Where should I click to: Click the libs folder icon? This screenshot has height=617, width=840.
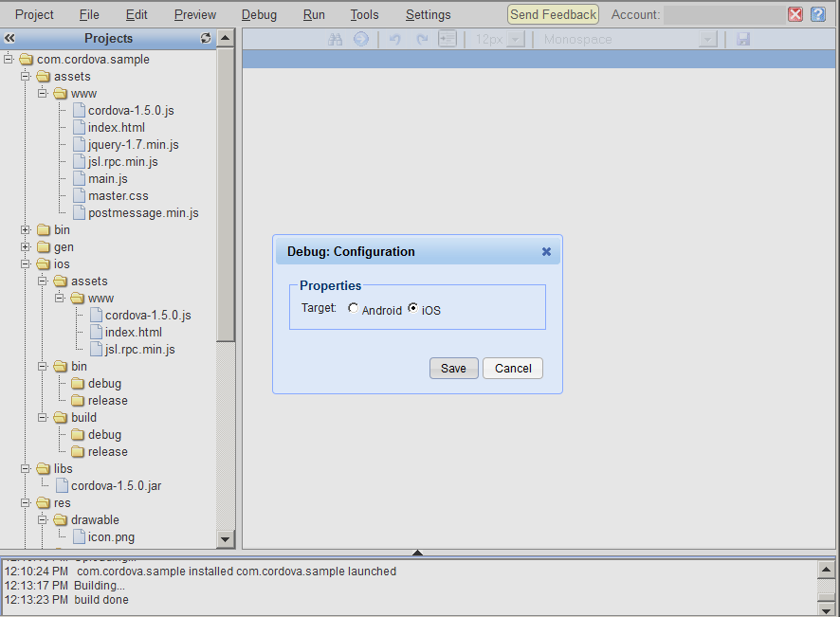point(44,468)
